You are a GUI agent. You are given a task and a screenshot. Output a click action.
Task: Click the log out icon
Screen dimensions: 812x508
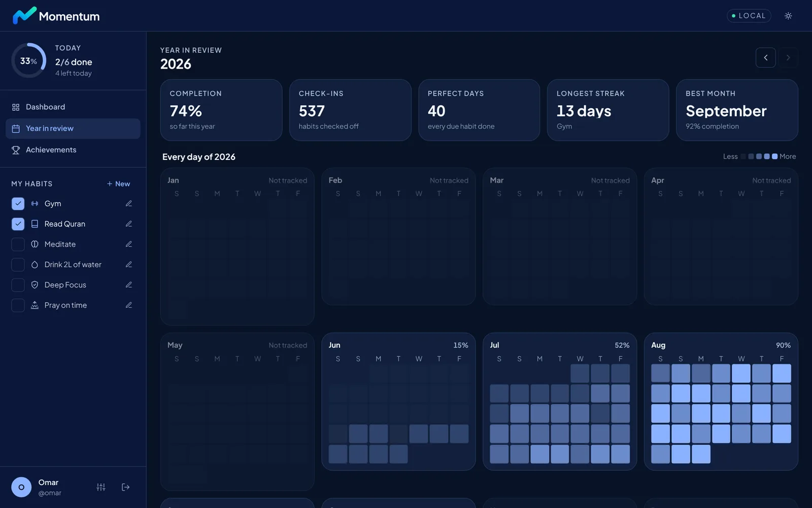point(126,487)
